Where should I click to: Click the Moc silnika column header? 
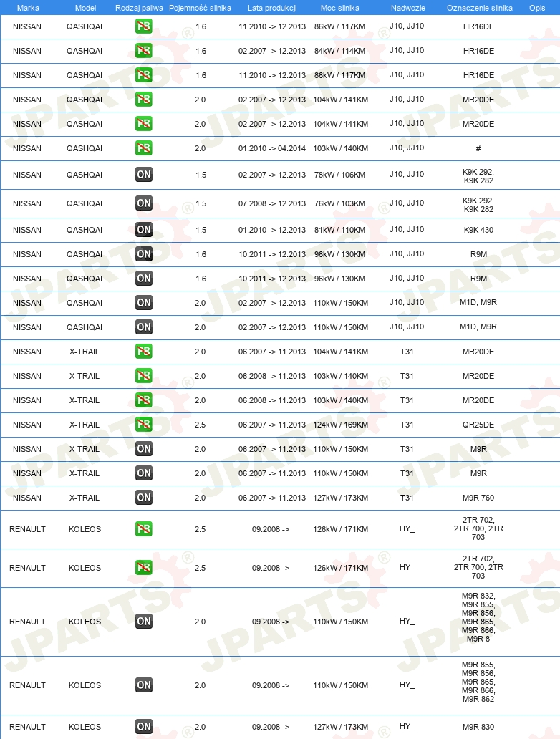click(340, 8)
